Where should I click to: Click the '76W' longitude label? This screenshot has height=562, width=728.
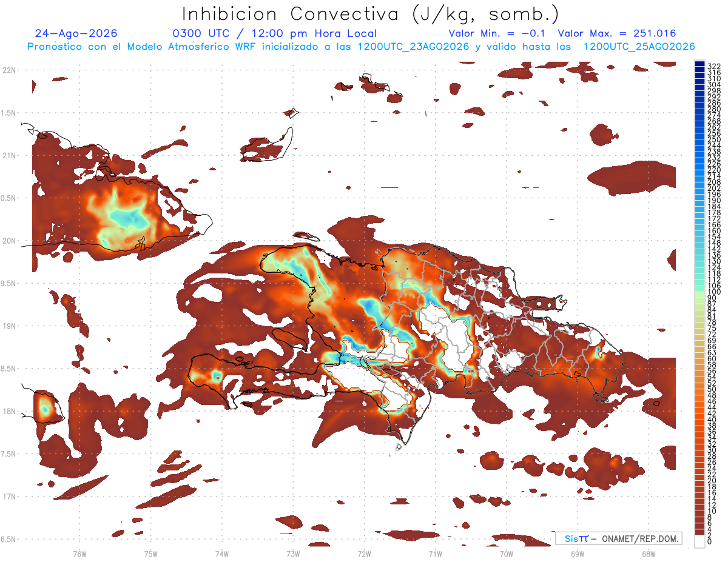(79, 554)
